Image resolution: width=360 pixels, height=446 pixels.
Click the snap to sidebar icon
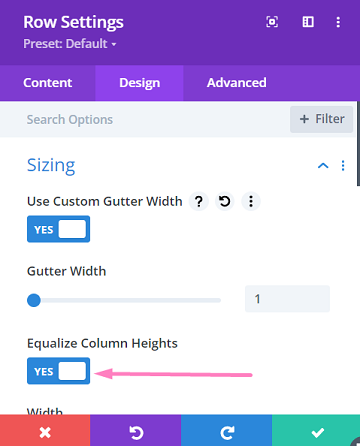(308, 22)
